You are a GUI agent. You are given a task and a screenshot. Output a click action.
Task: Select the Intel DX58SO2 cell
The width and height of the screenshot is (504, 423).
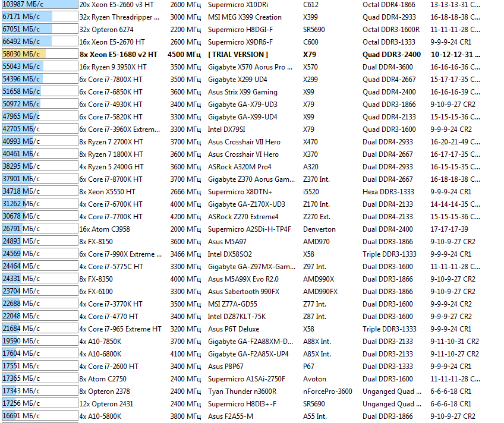pos(230,255)
